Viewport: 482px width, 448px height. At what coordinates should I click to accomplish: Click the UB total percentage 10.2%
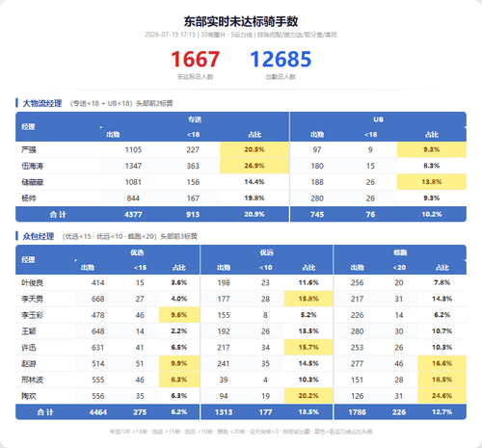[x=432, y=214]
